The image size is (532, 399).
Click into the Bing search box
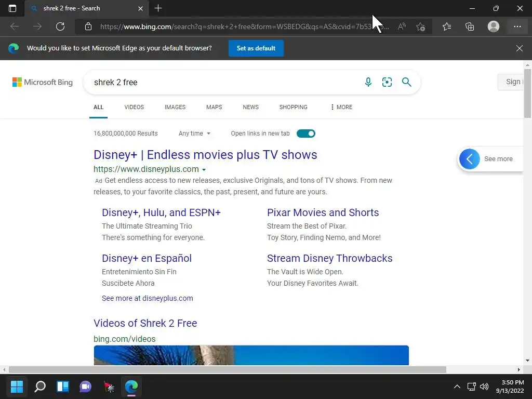(224, 82)
